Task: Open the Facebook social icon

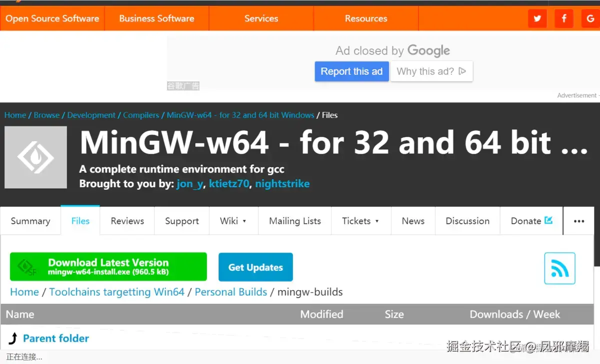Action: coord(564,19)
